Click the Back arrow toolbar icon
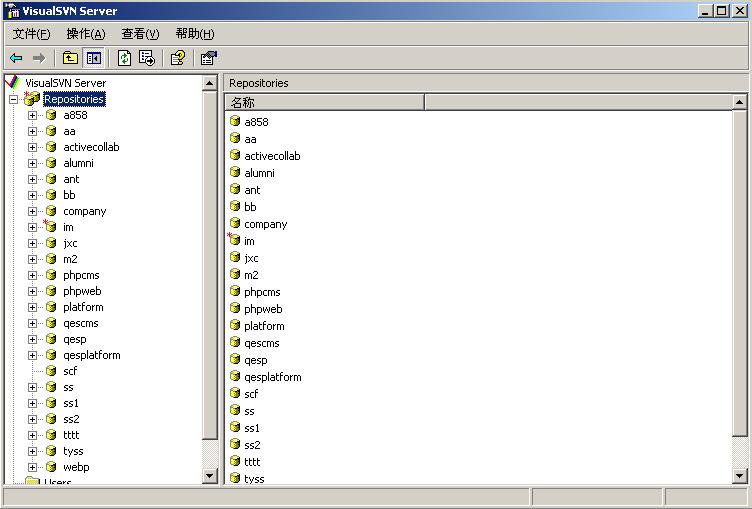The width and height of the screenshot is (752, 509). (x=16, y=58)
